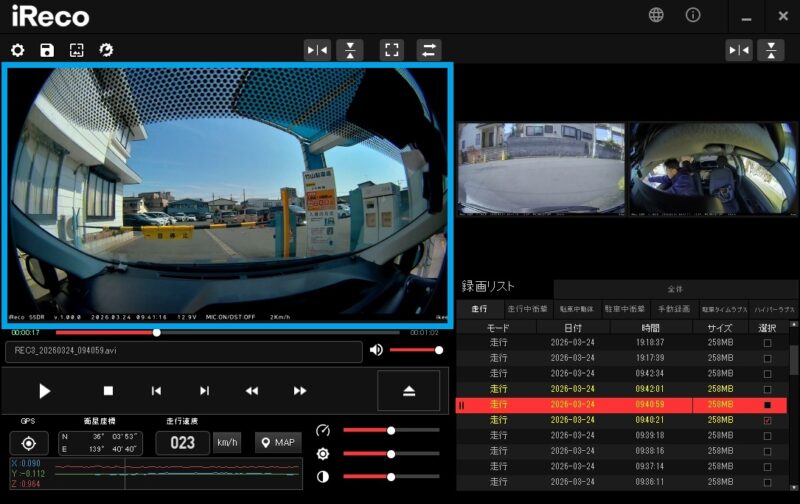
Task: Open the info icon in title bar
Action: pos(693,15)
